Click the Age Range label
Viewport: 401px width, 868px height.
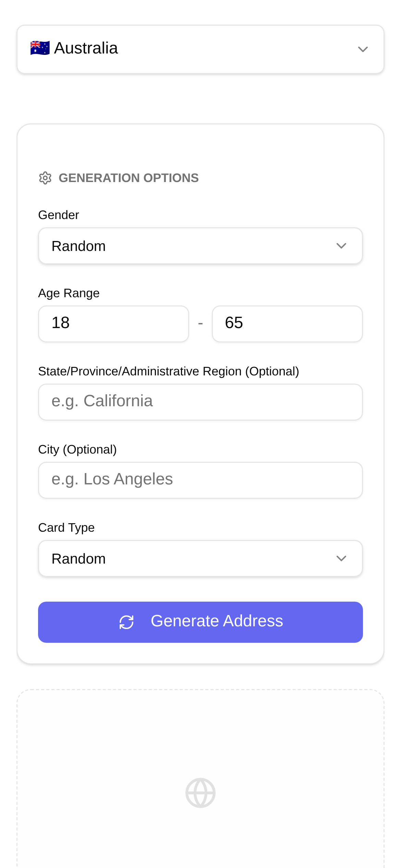(x=69, y=293)
